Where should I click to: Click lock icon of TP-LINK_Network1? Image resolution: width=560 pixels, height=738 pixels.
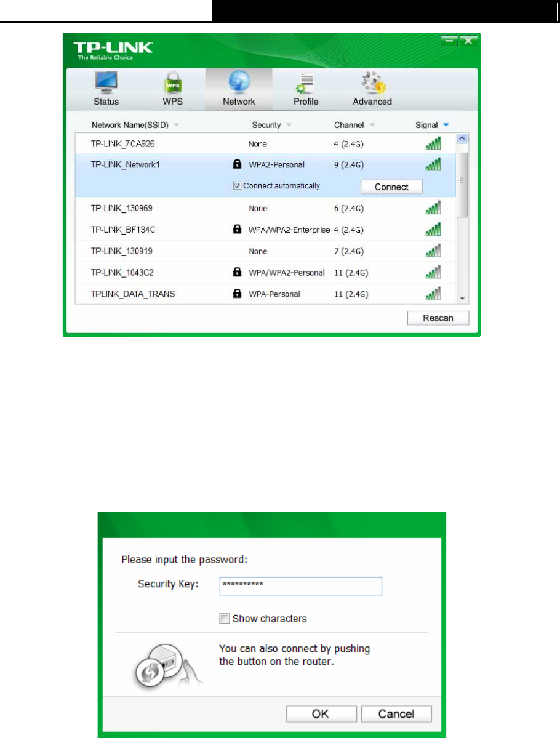point(237,164)
